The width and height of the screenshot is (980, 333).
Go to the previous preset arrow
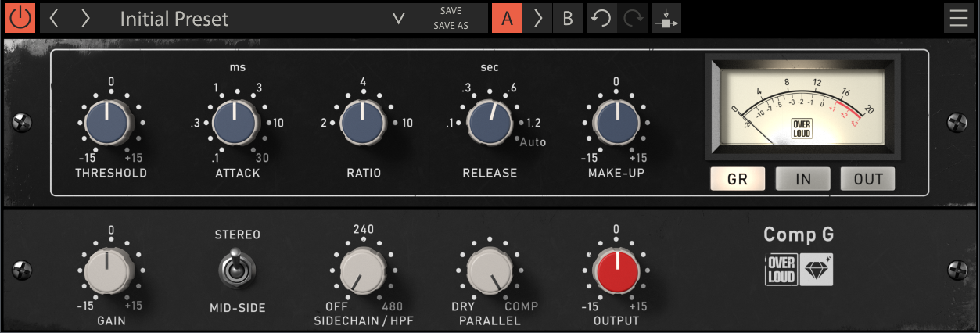point(54,18)
